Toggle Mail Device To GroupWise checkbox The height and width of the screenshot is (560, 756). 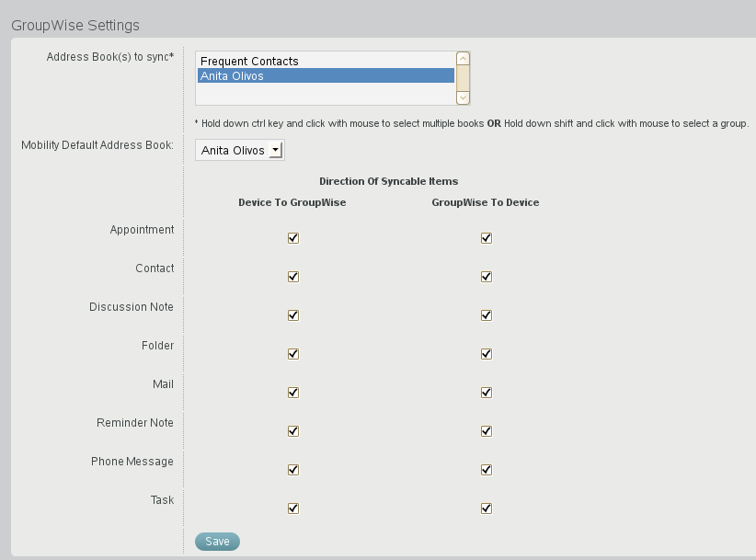point(293,393)
